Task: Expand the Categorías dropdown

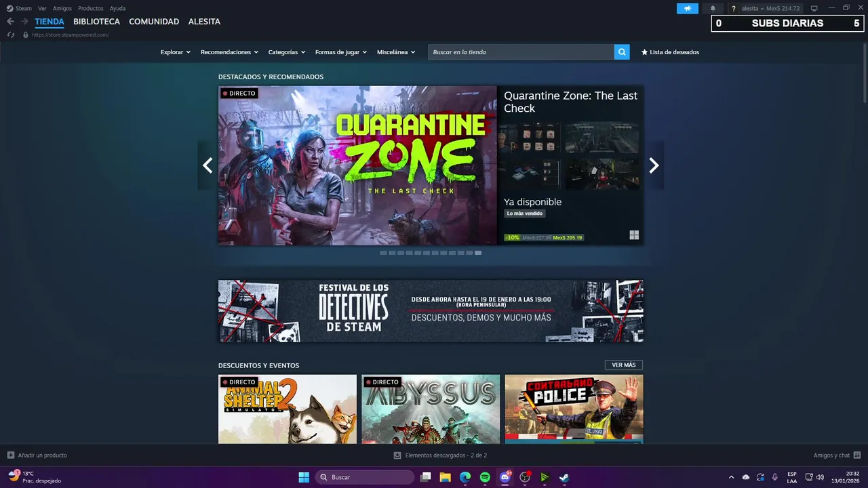Action: [x=287, y=52]
